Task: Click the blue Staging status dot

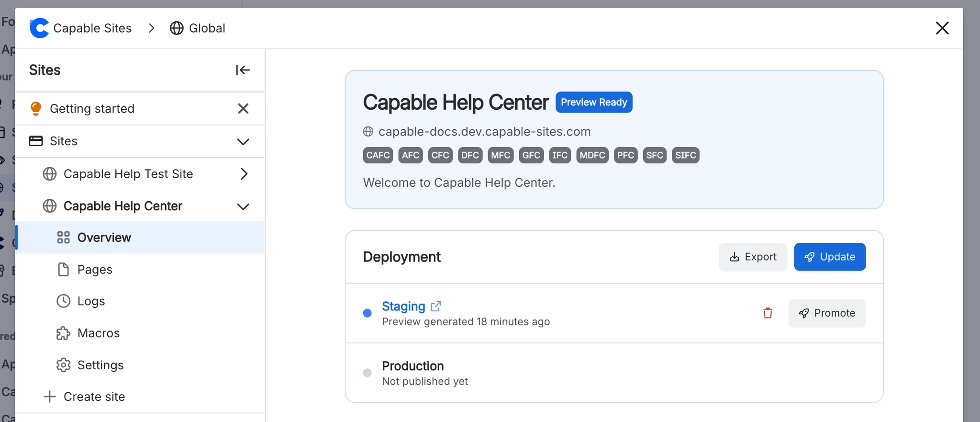Action: point(367,313)
